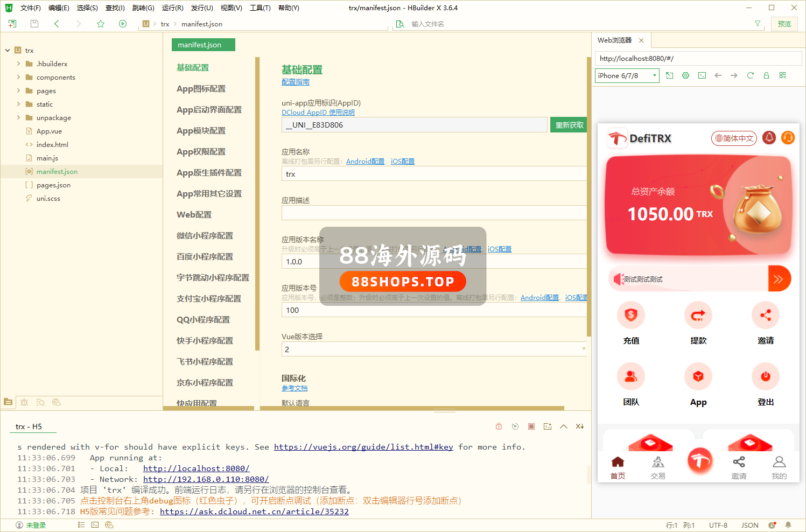This screenshot has height=532, width=806.
Task: Click the 重新获取 button
Action: 569,125
